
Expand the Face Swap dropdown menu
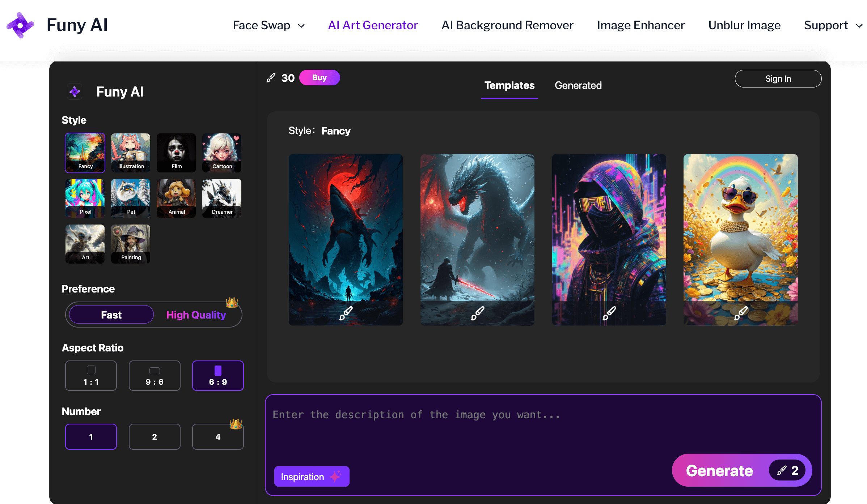[x=268, y=25]
